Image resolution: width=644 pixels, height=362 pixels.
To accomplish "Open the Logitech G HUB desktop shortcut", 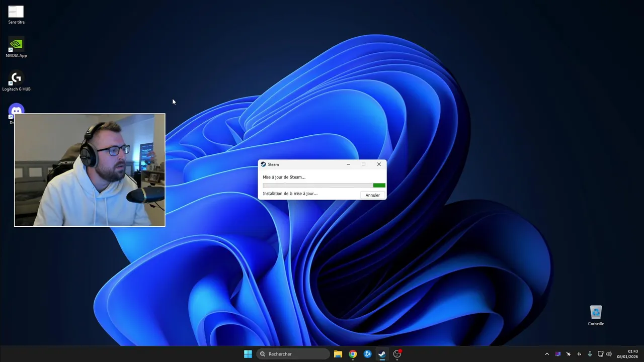I will [x=16, y=81].
